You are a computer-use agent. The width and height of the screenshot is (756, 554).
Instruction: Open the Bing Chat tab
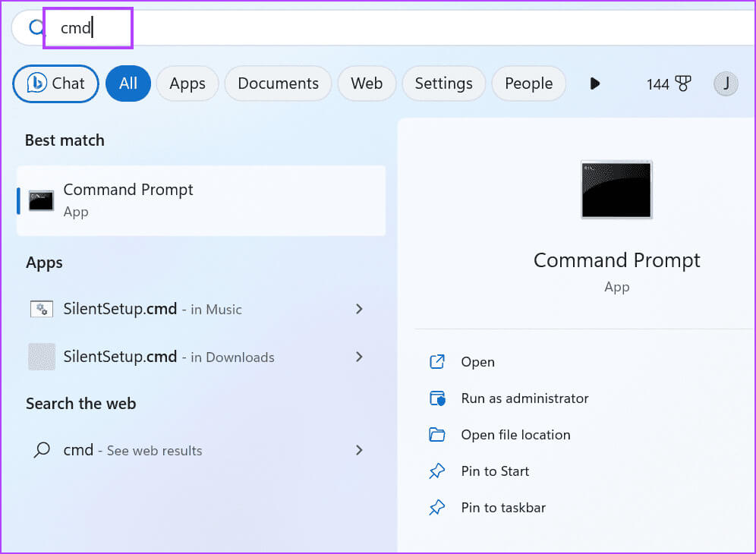[55, 83]
